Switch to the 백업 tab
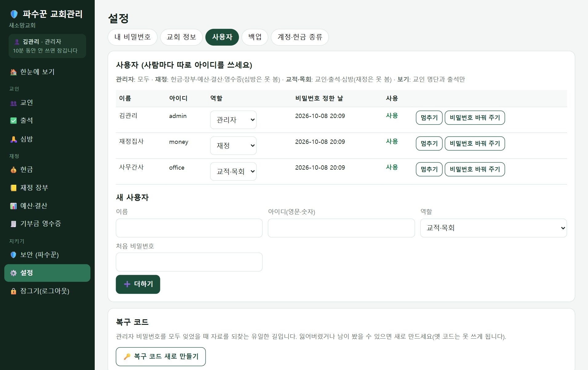 pos(255,37)
